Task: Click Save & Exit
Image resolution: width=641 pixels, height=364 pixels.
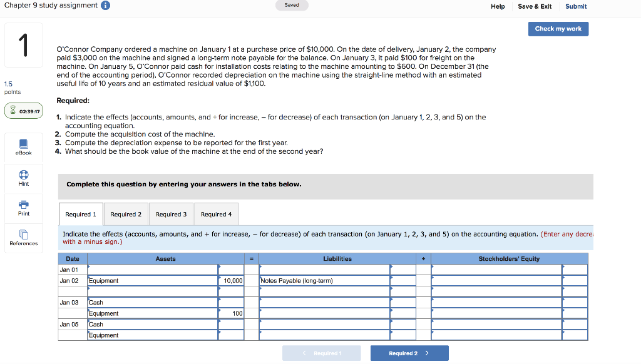Action: click(535, 6)
